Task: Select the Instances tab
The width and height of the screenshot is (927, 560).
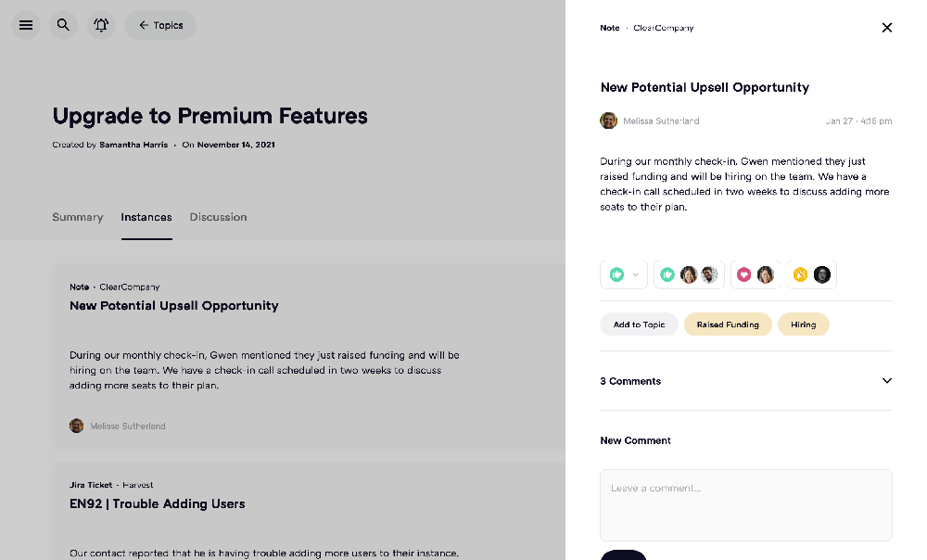Action: coord(146,217)
